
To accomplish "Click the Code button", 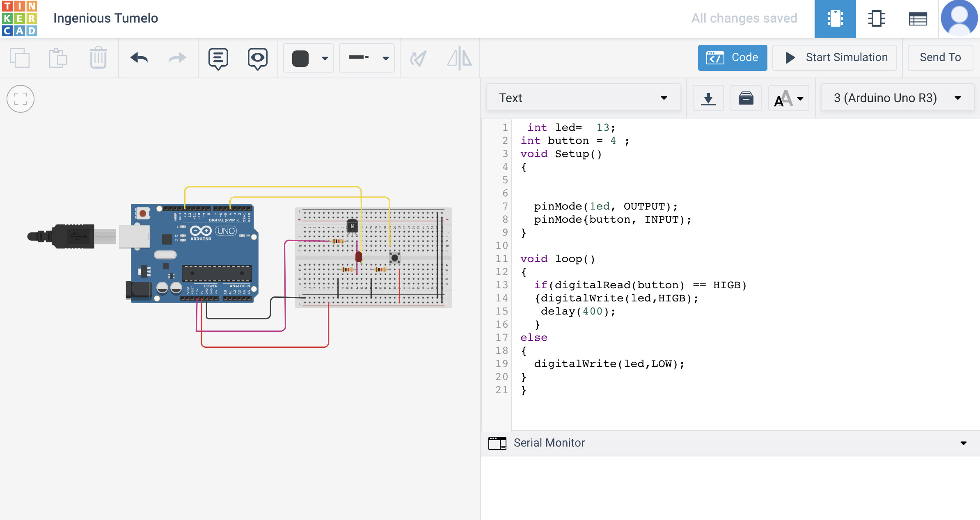I will [x=733, y=57].
